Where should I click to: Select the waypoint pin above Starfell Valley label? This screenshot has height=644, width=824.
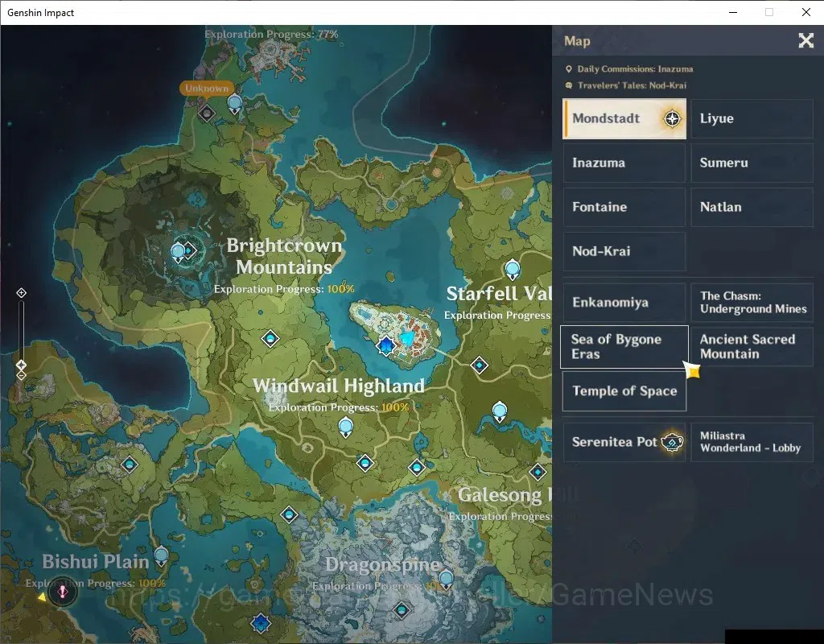click(x=513, y=270)
